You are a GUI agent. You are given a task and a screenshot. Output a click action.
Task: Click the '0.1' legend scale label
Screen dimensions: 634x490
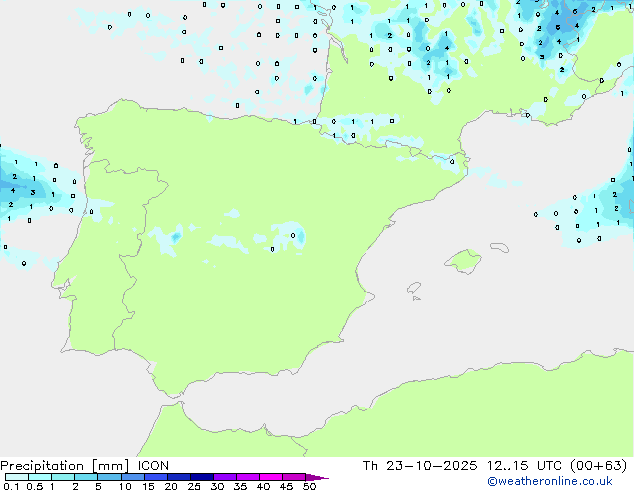coord(11,486)
